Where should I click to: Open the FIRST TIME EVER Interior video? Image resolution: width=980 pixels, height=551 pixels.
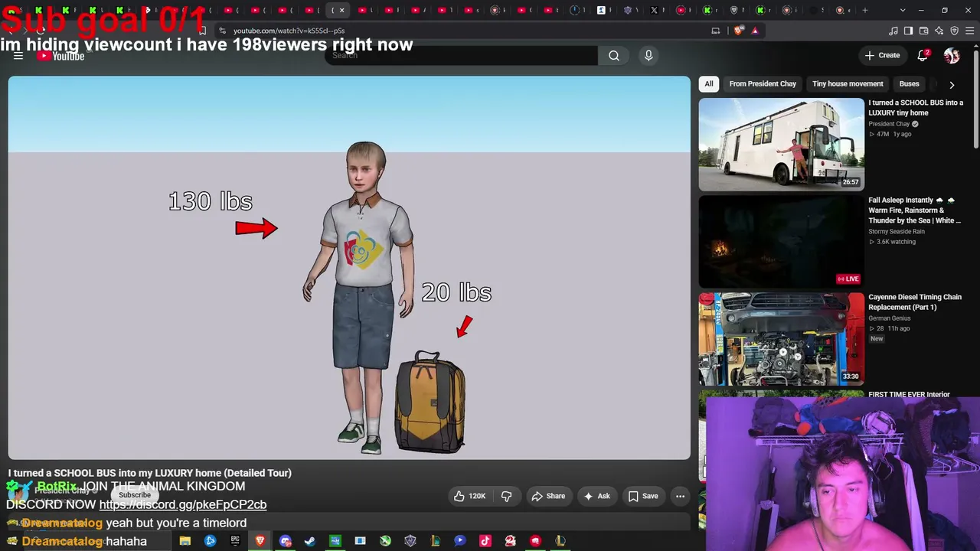(x=909, y=395)
